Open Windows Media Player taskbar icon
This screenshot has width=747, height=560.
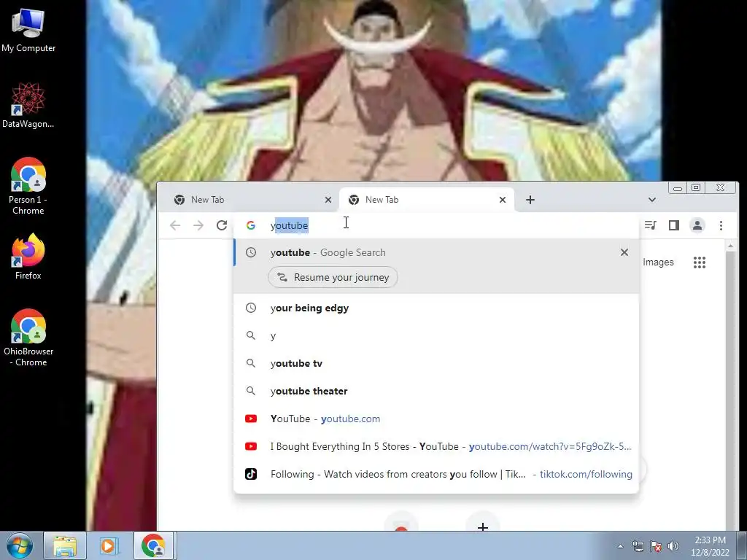[x=108, y=545]
